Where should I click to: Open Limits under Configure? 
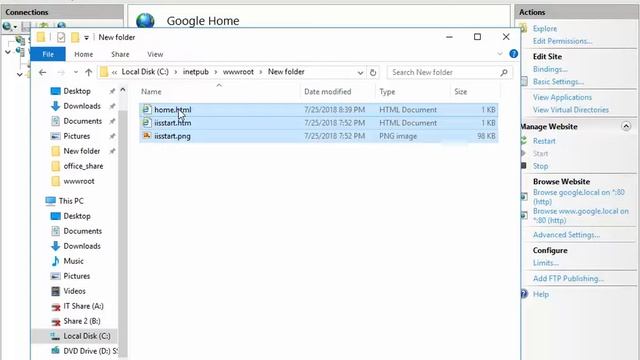point(546,263)
